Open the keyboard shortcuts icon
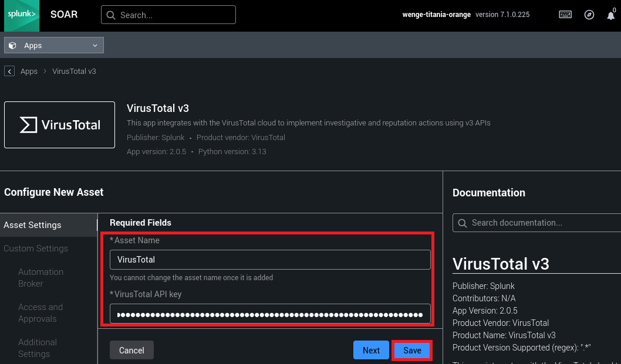The height and width of the screenshot is (364, 621). 565,15
